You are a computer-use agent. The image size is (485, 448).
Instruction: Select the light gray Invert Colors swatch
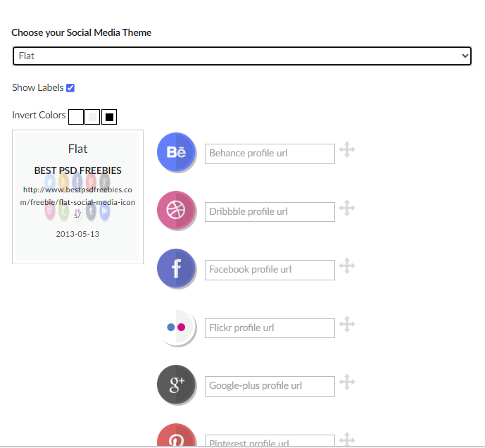[x=92, y=117]
